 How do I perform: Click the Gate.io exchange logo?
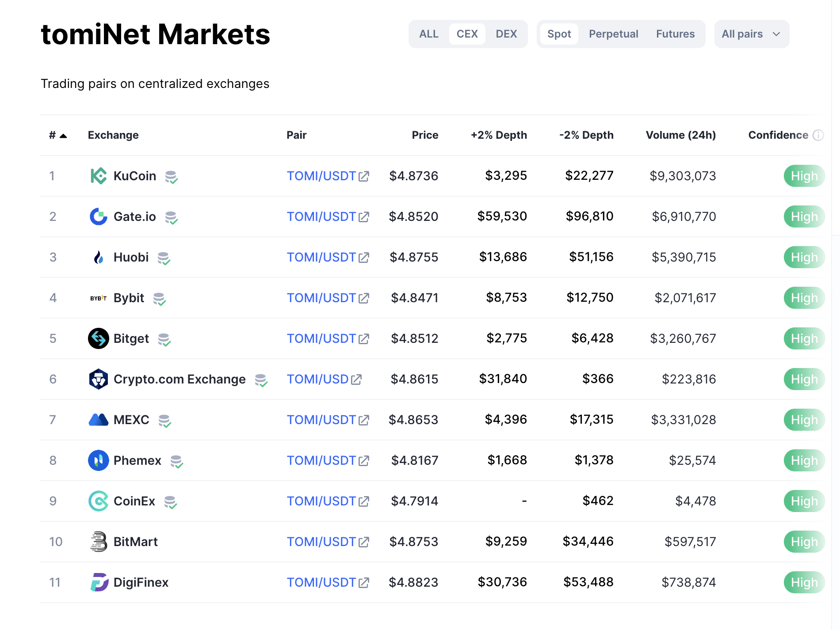pyautogui.click(x=98, y=216)
